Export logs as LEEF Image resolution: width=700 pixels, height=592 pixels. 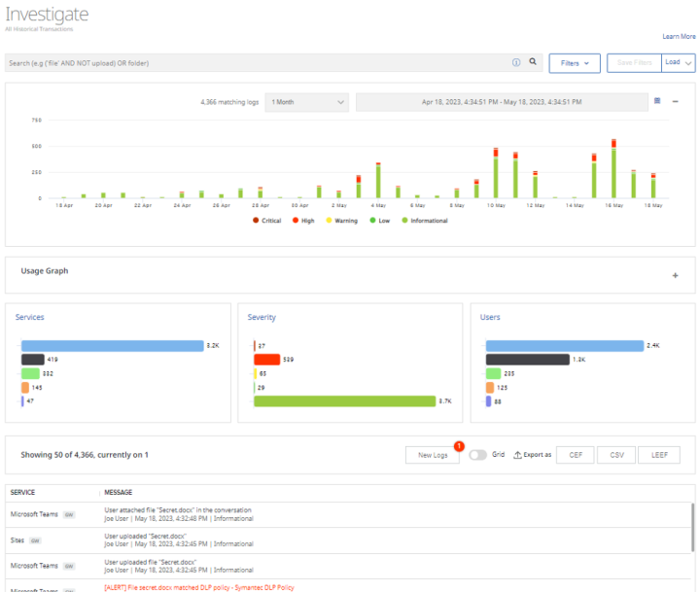point(659,455)
